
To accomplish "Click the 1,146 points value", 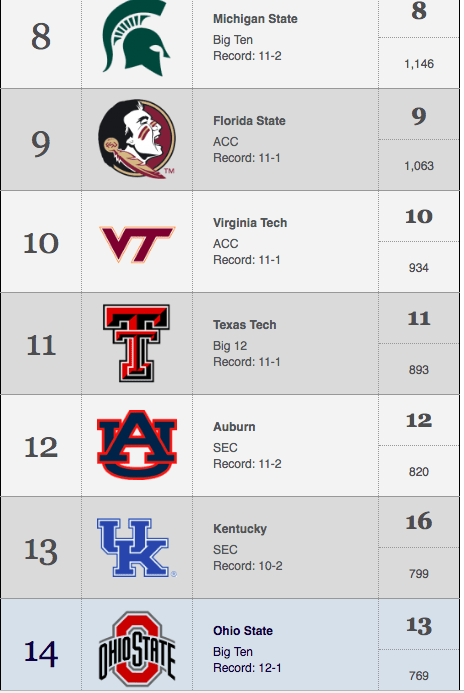I will coord(419,64).
